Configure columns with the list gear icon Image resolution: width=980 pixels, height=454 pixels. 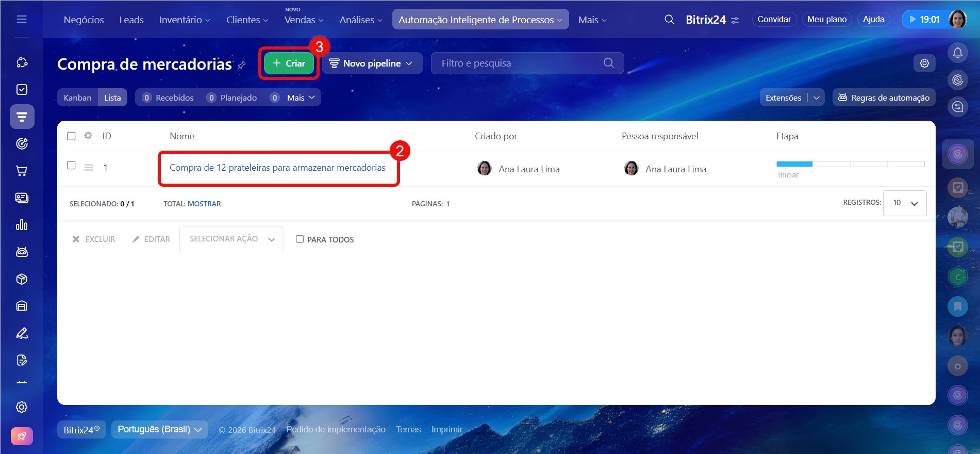point(88,136)
